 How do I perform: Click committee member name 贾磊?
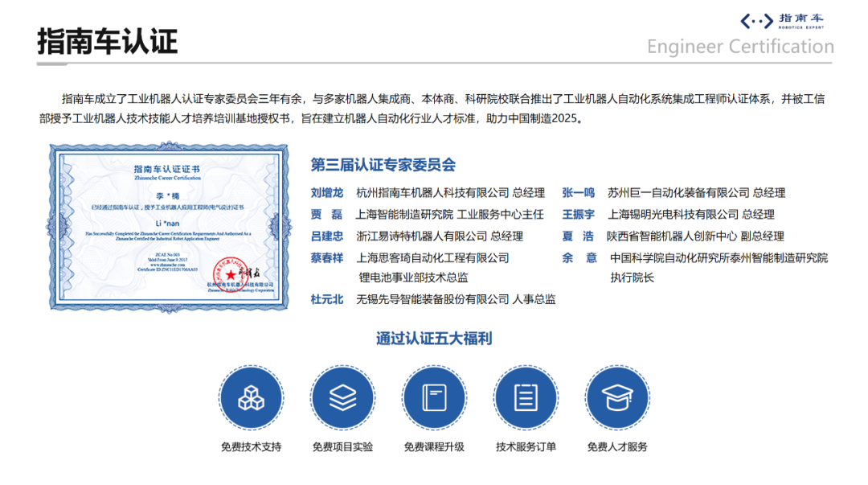(326, 215)
